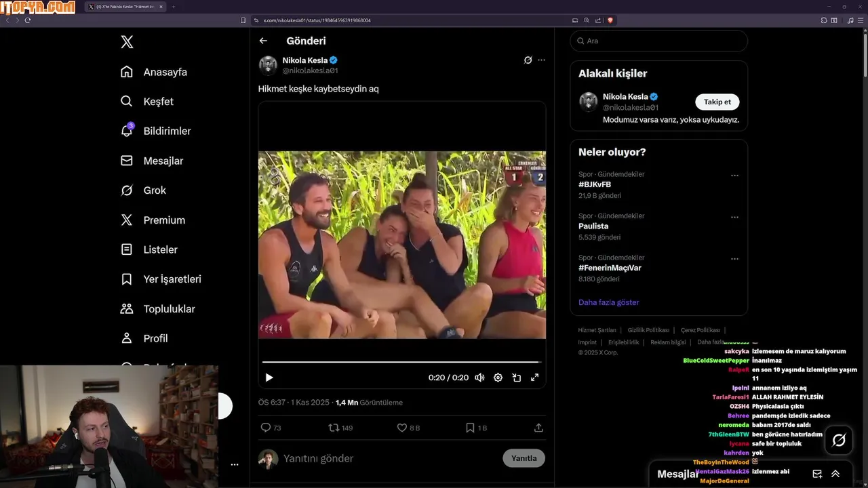Viewport: 868px width, 488px height.
Task: Click the video frame of the post
Action: 402,245
